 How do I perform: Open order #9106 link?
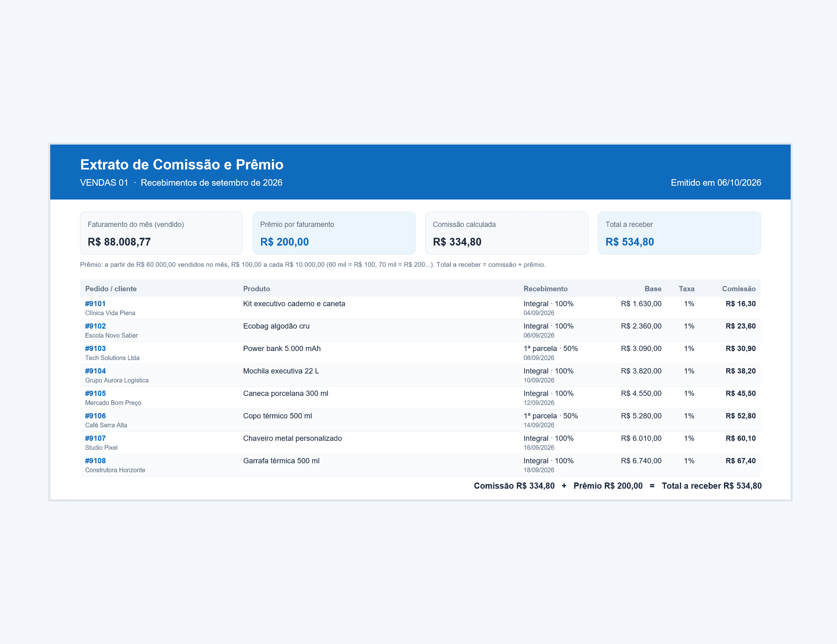click(x=95, y=416)
